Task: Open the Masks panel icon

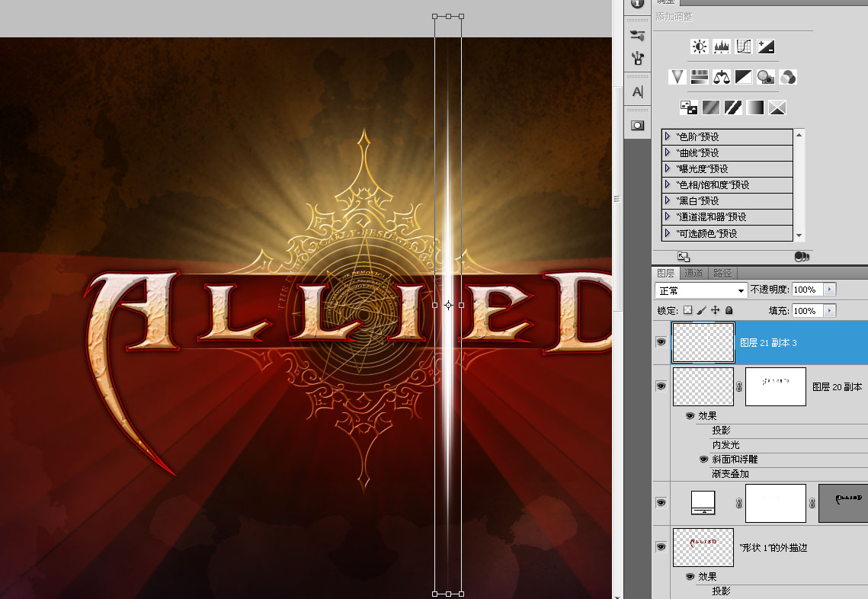Action: point(638,126)
